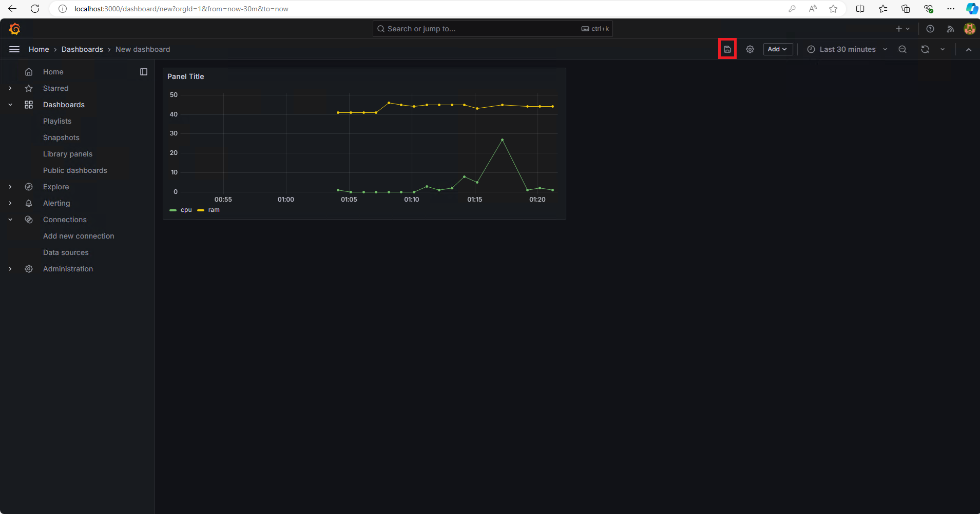Viewport: 980px width, 514px height.
Task: Open the Add dropdown
Action: [778, 49]
